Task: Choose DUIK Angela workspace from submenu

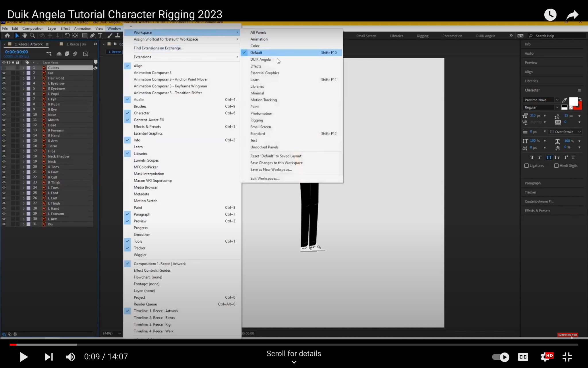Action: (x=260, y=60)
